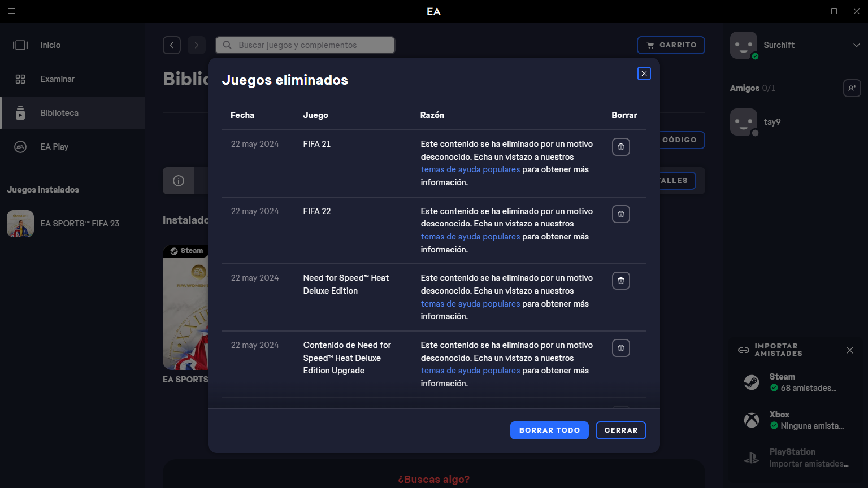Screen dimensions: 868x488
Task: Expand the Surchift account dropdown
Action: (857, 45)
